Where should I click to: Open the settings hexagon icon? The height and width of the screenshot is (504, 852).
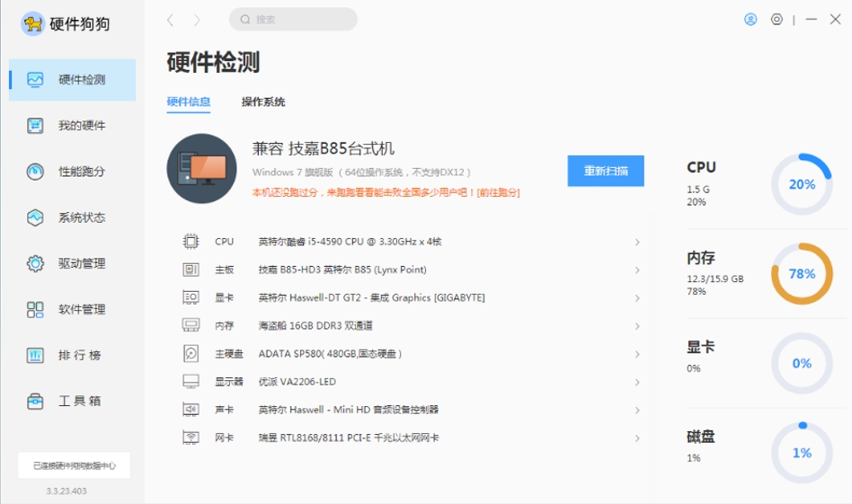pos(777,20)
